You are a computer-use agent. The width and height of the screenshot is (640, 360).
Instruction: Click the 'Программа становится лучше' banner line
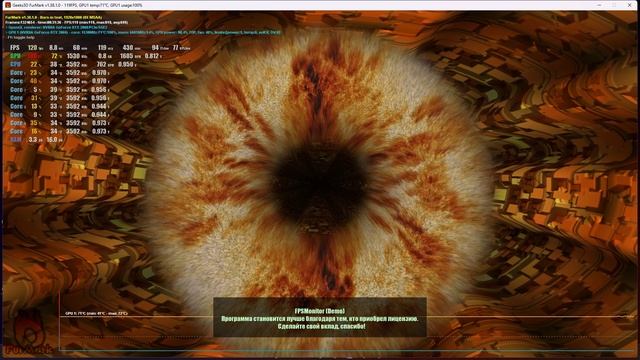(320, 319)
